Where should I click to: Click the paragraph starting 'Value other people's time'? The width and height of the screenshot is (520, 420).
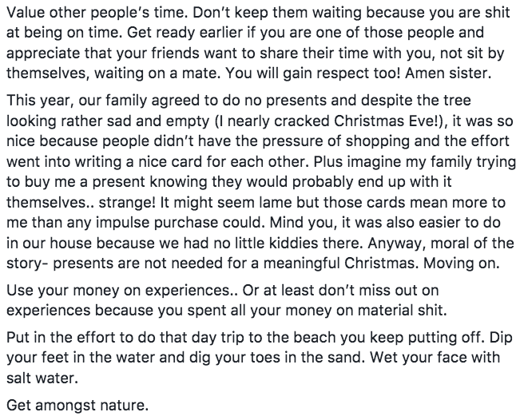pos(258,43)
